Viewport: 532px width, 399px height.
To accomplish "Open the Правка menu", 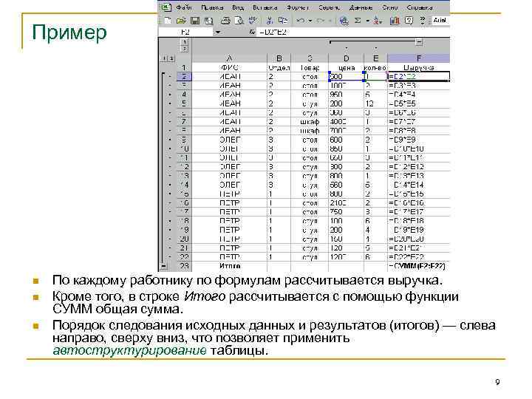I will [212, 7].
